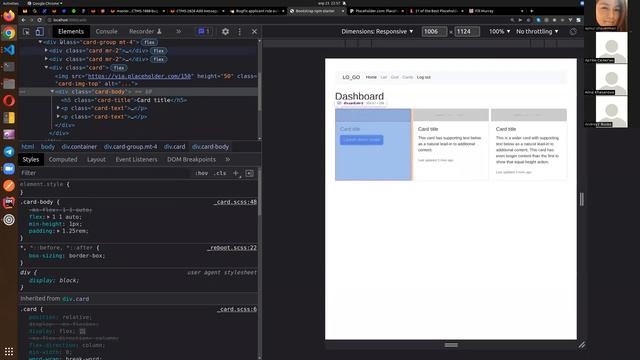
Task: Select div.card-group.mt-4 in the breadcrumb
Action: (130, 147)
